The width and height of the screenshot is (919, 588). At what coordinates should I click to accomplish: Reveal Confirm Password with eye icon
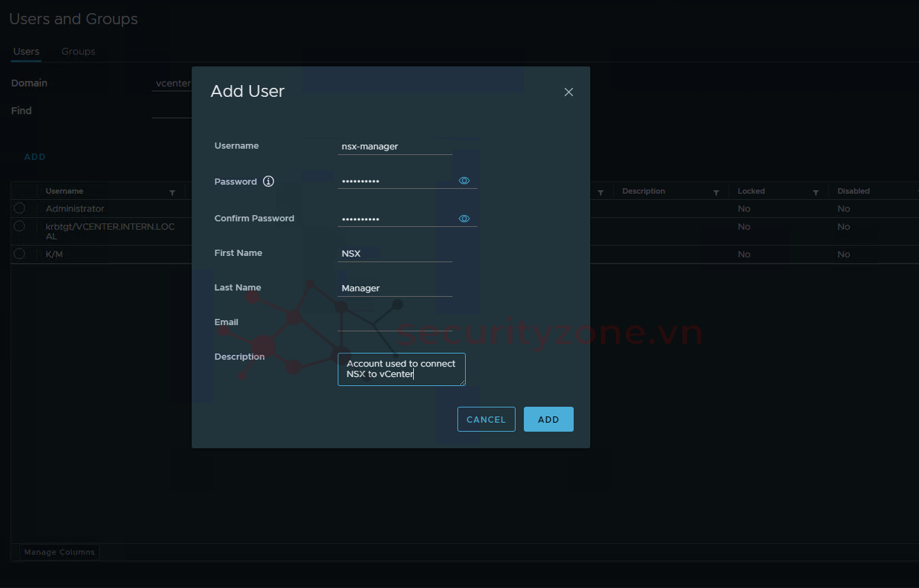464,219
